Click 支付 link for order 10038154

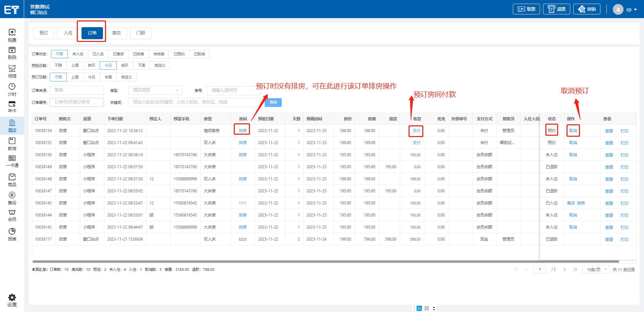pyautogui.click(x=416, y=131)
